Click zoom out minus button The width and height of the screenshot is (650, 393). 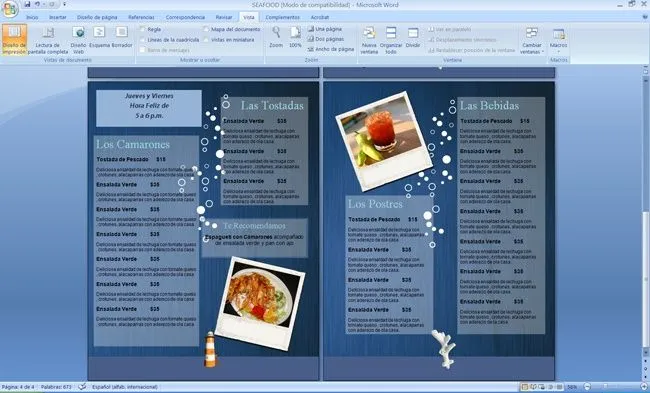point(587,387)
